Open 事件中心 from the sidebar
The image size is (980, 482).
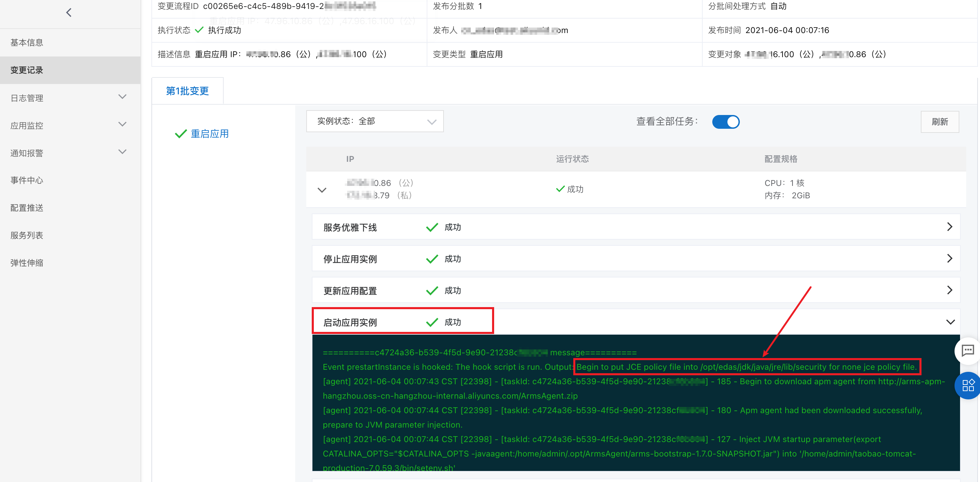point(26,180)
